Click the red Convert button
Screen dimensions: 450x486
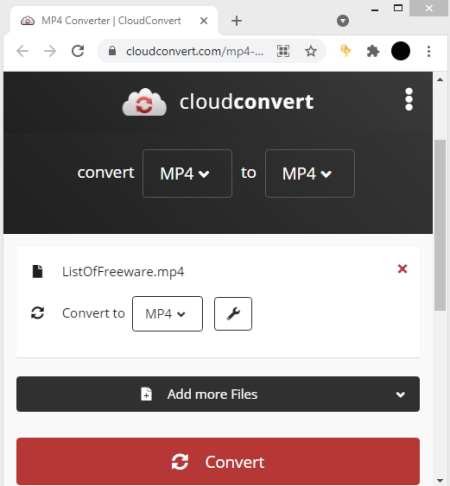[x=218, y=461]
